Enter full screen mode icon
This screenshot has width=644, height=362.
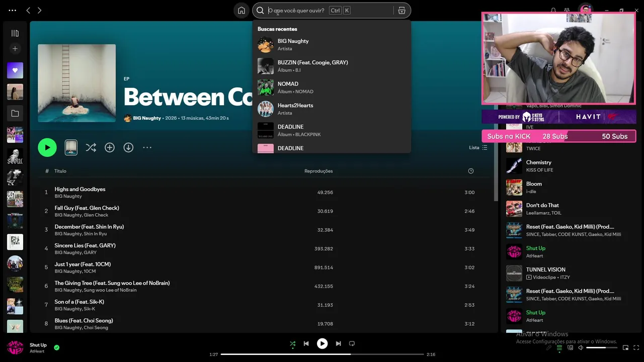(x=636, y=347)
